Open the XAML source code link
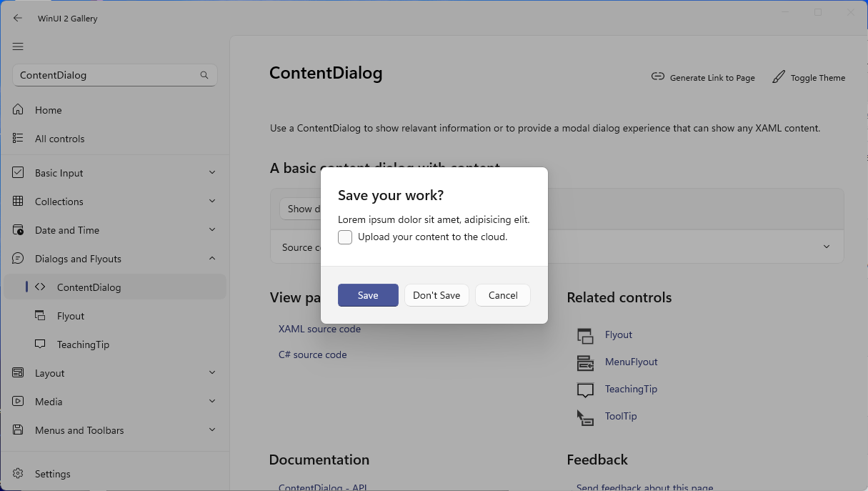 click(319, 329)
